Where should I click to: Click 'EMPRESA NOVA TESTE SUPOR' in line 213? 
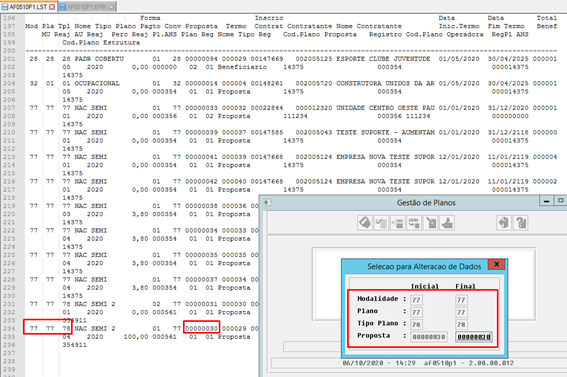click(385, 157)
